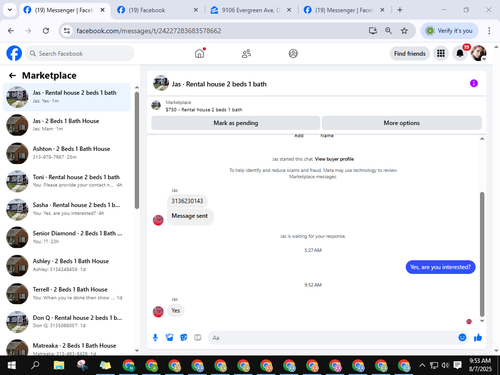Image resolution: width=500 pixels, height=375 pixels.
Task: Open chat Jas - 2 Beds 1 Bath House
Action: pyautogui.click(x=67, y=125)
